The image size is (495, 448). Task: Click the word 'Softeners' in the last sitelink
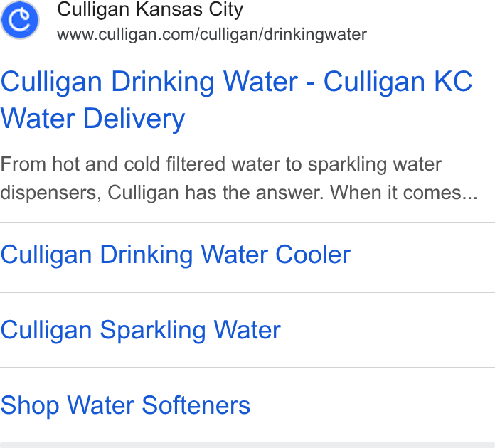tap(196, 405)
